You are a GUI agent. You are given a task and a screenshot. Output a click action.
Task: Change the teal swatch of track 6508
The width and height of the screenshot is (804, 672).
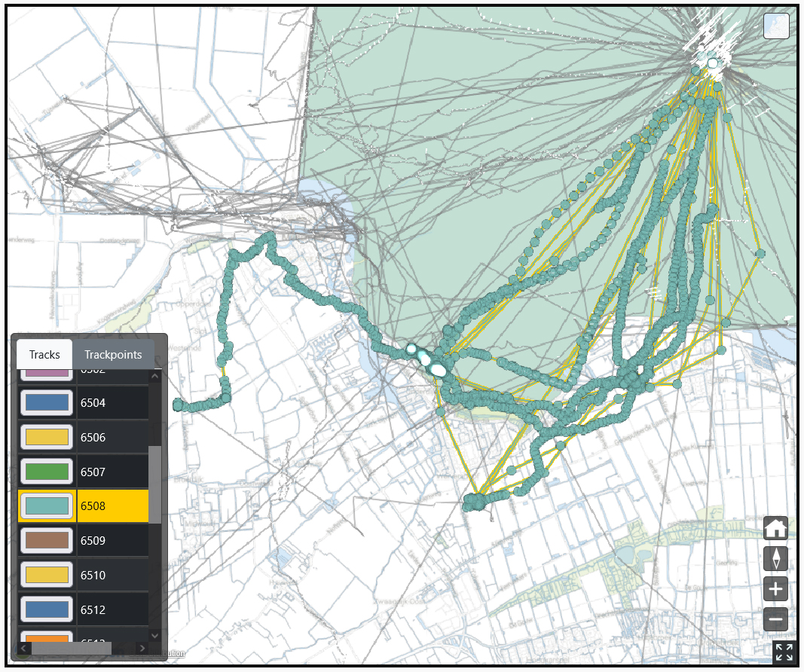pyautogui.click(x=47, y=506)
